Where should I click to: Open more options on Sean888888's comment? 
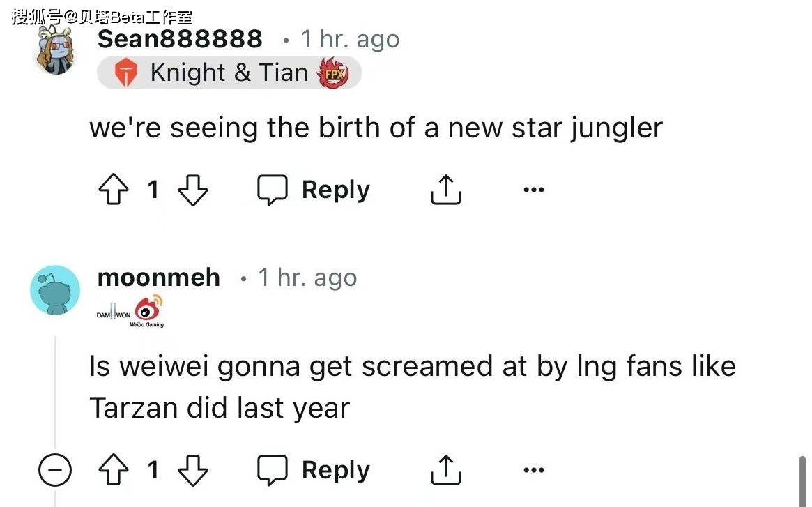pyautogui.click(x=533, y=190)
